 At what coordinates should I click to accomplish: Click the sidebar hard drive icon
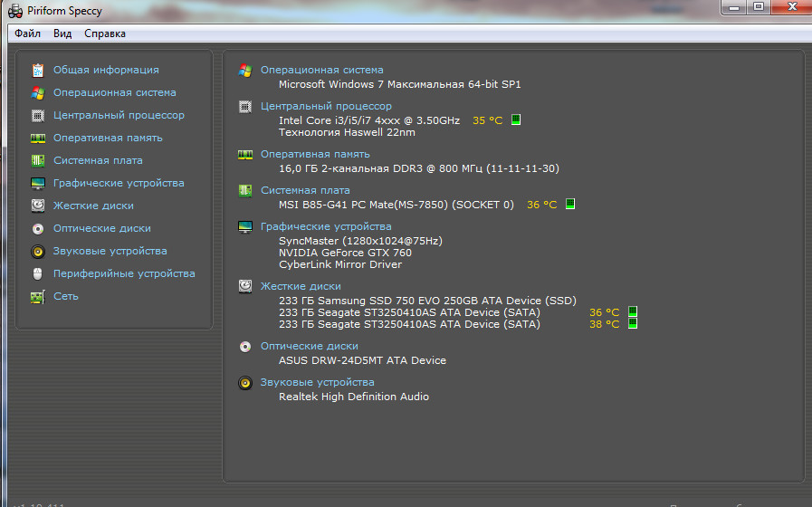pyautogui.click(x=38, y=206)
